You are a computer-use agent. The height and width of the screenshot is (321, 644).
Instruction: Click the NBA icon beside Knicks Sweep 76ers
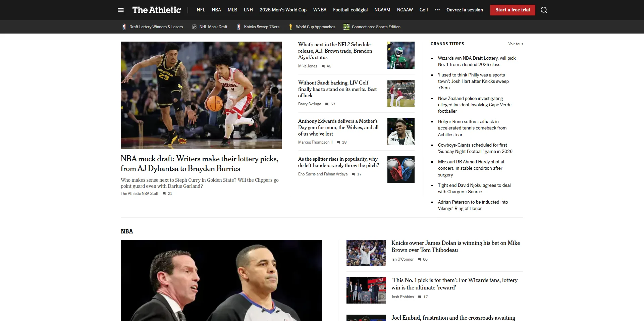click(x=238, y=27)
